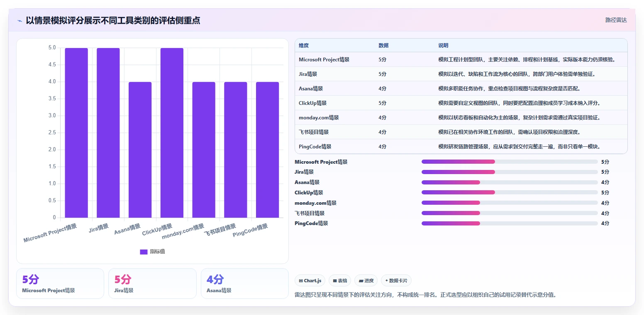Click the 说明 column header
Screen dimensions: 644x315
(x=443, y=46)
